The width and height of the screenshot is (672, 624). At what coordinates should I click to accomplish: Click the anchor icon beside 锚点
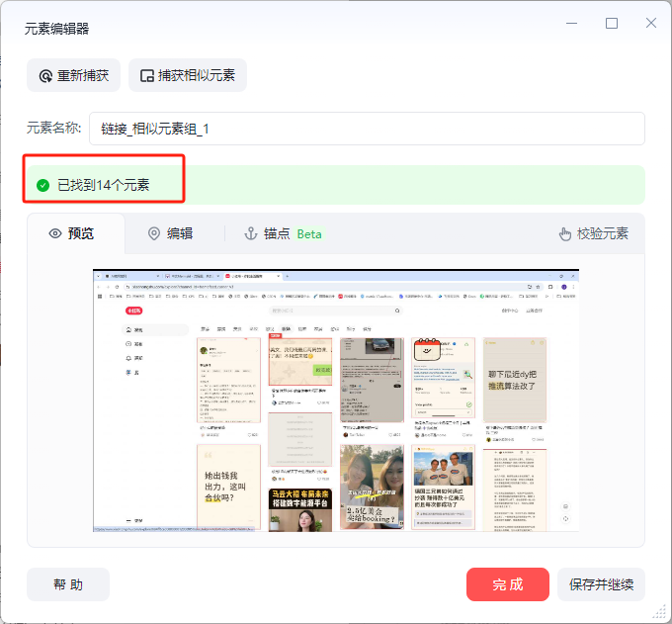click(x=251, y=233)
